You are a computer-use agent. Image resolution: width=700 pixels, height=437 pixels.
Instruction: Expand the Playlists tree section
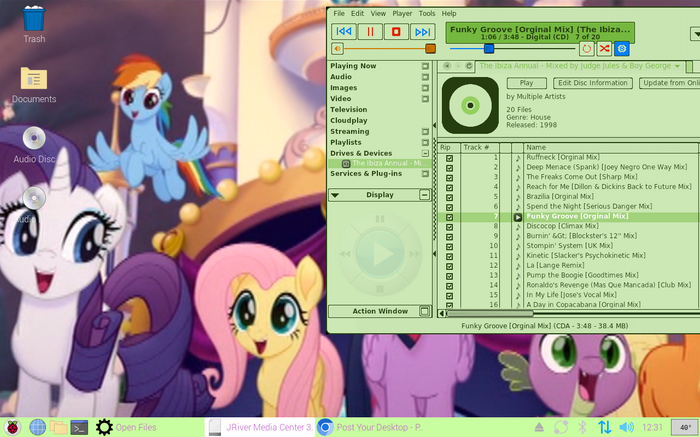coord(425,142)
